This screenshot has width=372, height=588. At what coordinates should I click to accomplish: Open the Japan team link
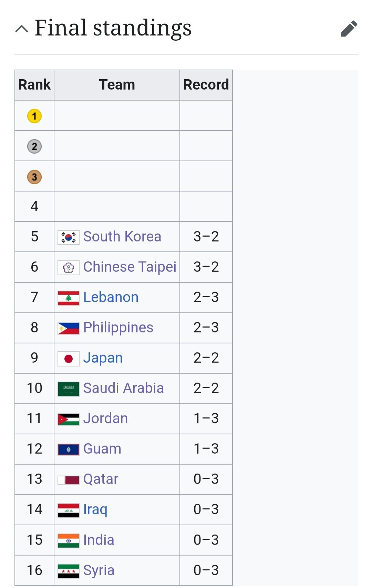click(103, 358)
